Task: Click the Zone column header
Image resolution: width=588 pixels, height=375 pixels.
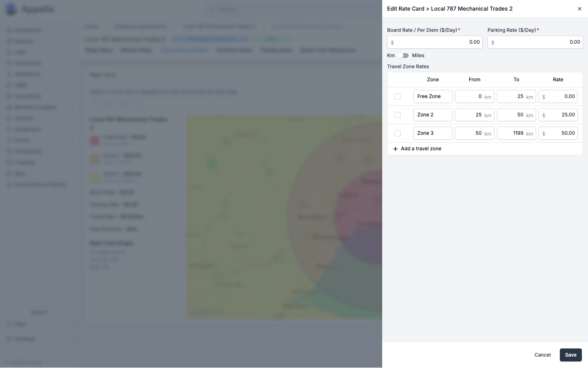Action: click(x=433, y=80)
